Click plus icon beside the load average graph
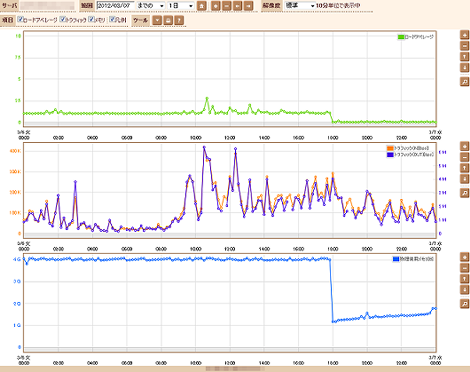The width and height of the screenshot is (470, 372). (x=465, y=35)
